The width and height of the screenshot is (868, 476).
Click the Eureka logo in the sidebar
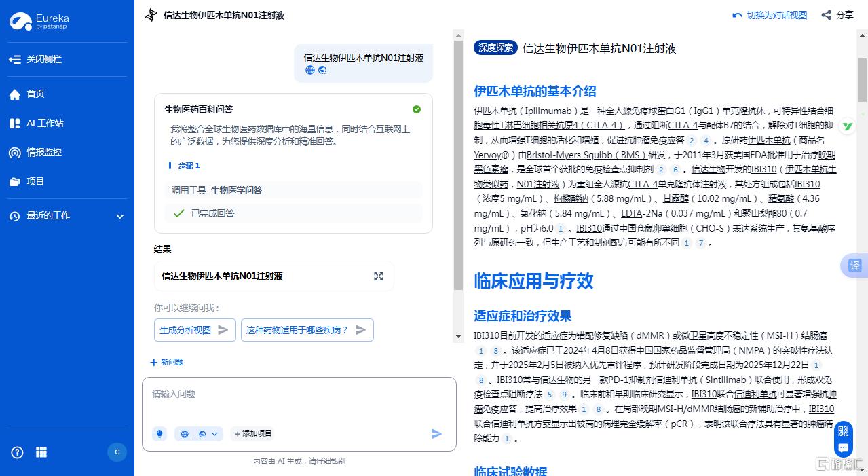click(x=39, y=21)
